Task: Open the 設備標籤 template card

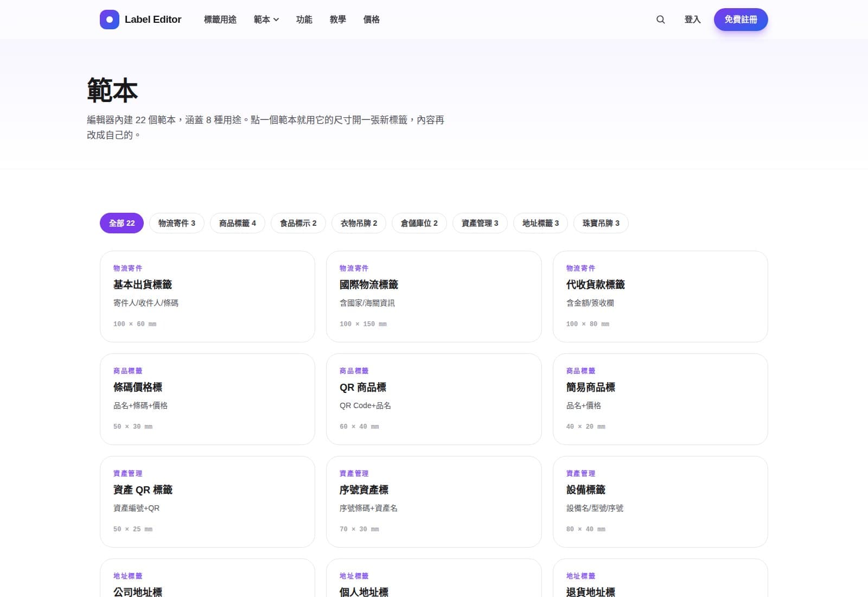Action: [660, 501]
